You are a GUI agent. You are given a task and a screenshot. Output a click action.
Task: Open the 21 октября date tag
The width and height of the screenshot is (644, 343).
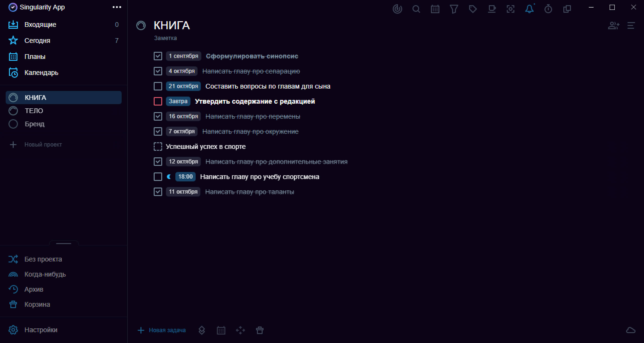click(x=183, y=86)
